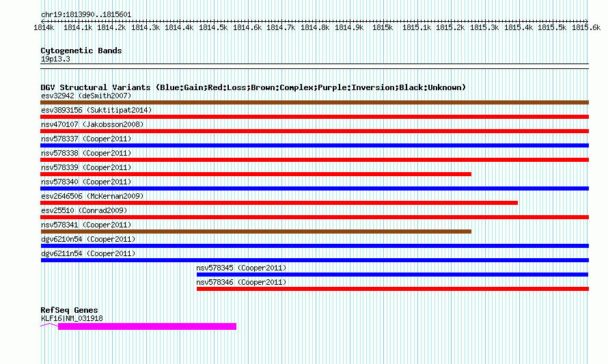Open the esv25510 (Conrad2009) label
Screen dimensions: 608x364
[x=84, y=210]
